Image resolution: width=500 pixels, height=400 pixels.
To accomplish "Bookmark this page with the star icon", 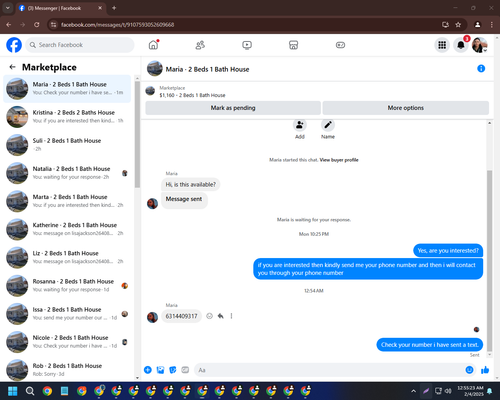I will (x=458, y=25).
